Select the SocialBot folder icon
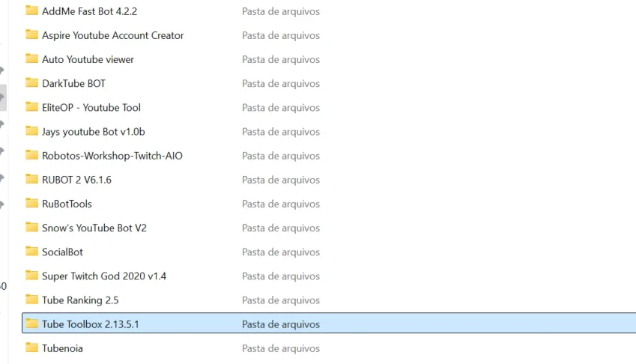Image resolution: width=636 pixels, height=364 pixels. pyautogui.click(x=31, y=252)
